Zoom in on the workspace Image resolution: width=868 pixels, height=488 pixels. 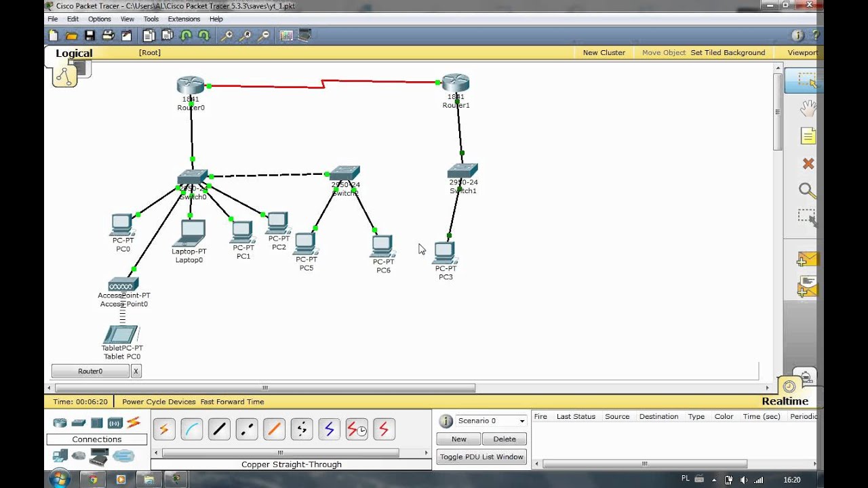click(227, 35)
